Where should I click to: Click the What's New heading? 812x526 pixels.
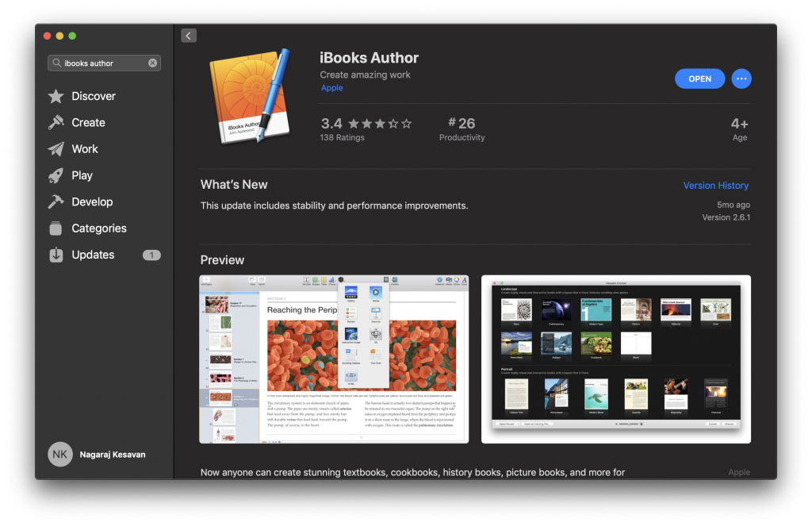coord(234,185)
